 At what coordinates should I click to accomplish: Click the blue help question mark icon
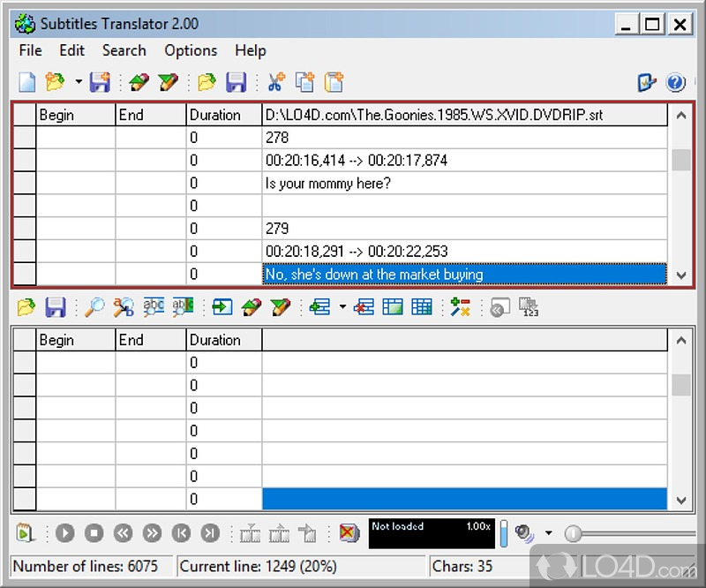[x=676, y=83]
